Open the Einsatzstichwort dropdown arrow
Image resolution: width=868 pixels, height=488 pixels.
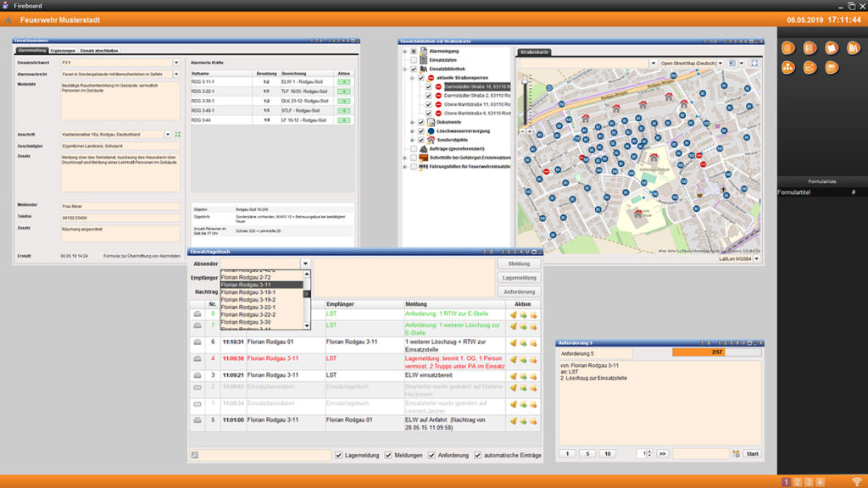(176, 63)
